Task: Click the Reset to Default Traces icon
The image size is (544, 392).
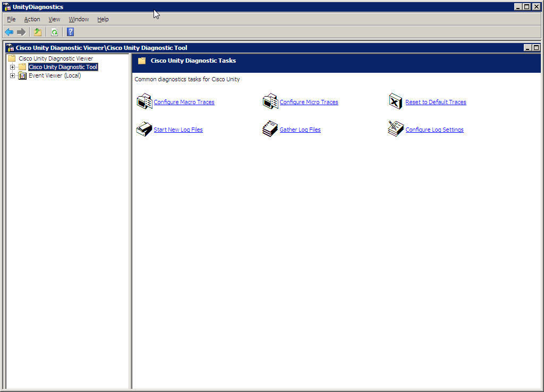Action: click(395, 101)
